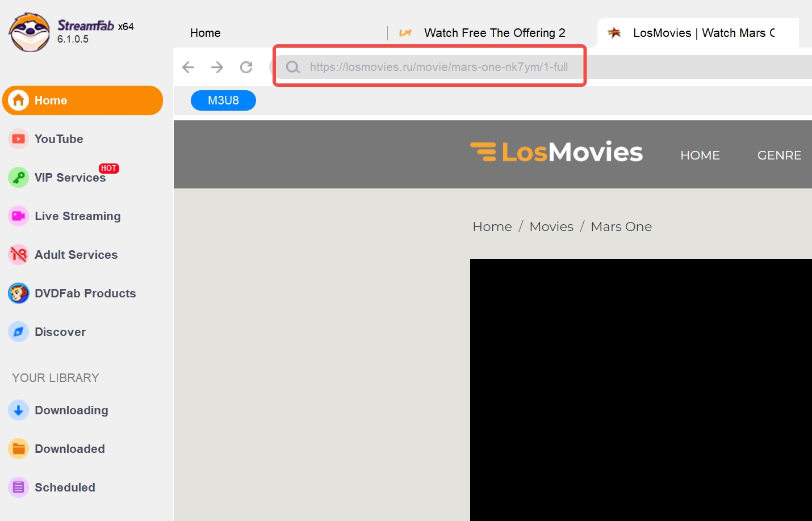Open the YouTube sidebar entry
This screenshot has height=521, width=812.
[x=58, y=139]
